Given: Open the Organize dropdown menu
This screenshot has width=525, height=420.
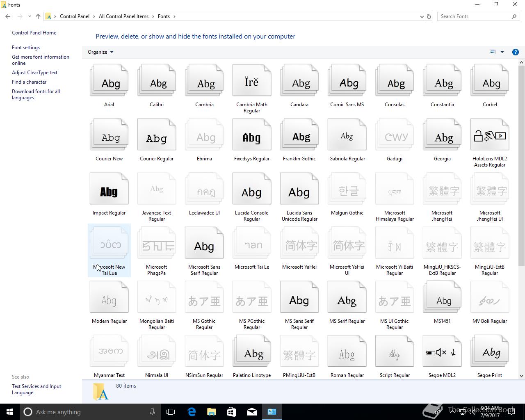Looking at the screenshot, I should (100, 52).
